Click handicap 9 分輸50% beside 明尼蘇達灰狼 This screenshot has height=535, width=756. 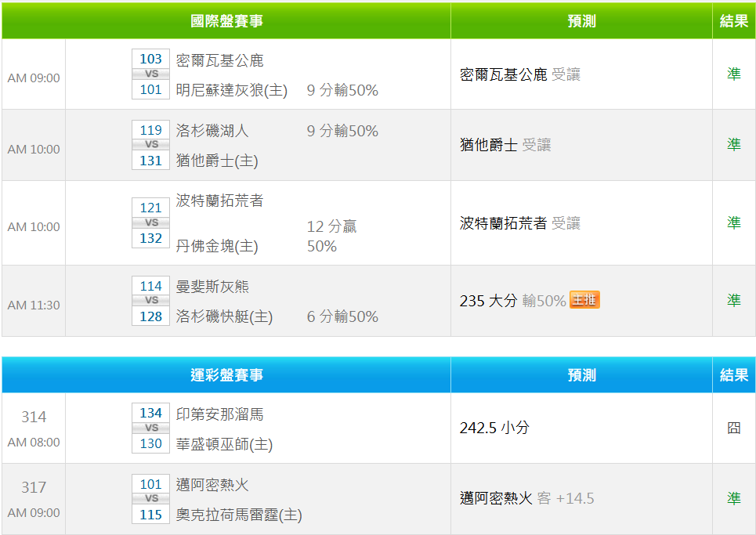click(342, 90)
